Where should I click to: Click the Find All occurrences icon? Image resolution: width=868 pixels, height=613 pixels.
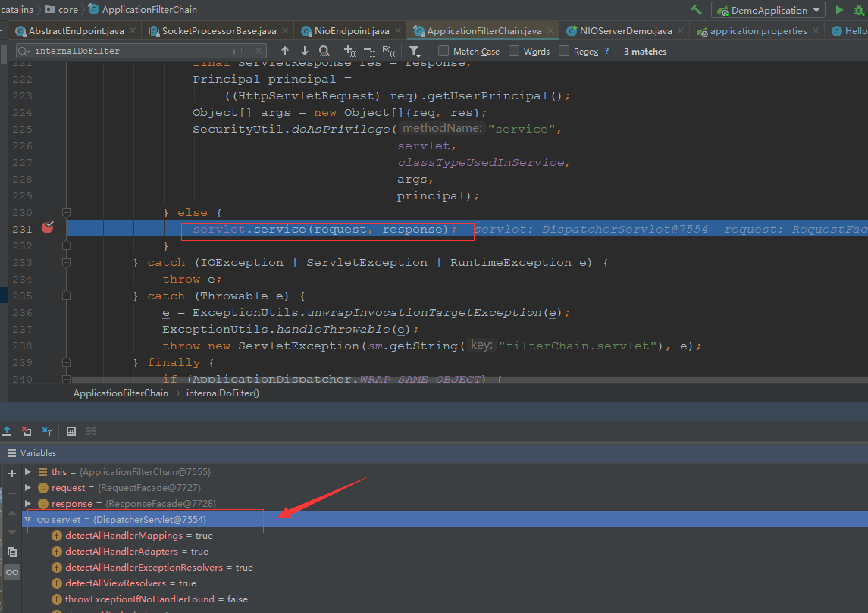click(324, 51)
